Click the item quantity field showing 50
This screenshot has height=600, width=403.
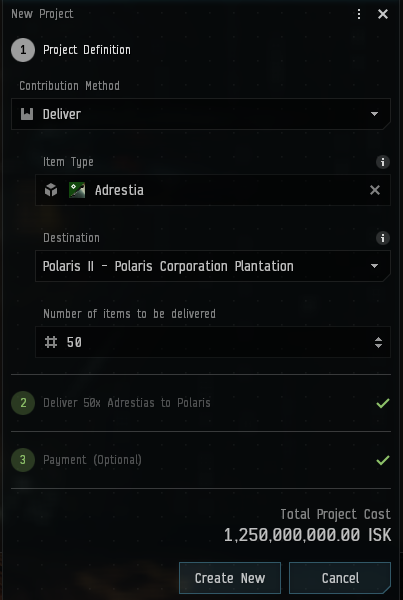pos(213,342)
